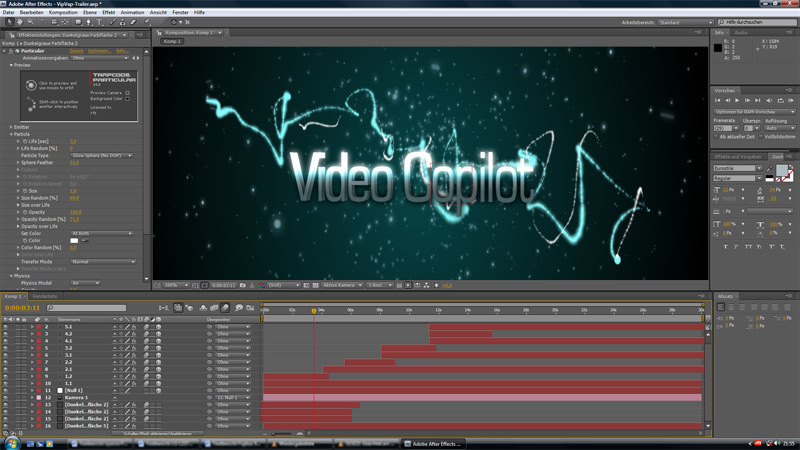The width and height of the screenshot is (800, 450).
Task: Jump to last frame in Vorschau panel
Action: pos(758,101)
